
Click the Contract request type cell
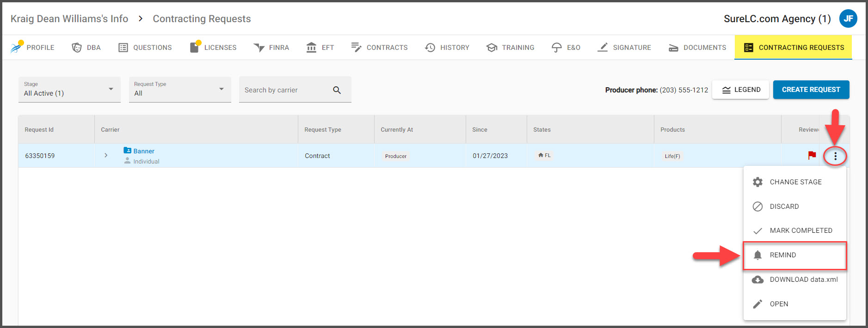click(317, 156)
